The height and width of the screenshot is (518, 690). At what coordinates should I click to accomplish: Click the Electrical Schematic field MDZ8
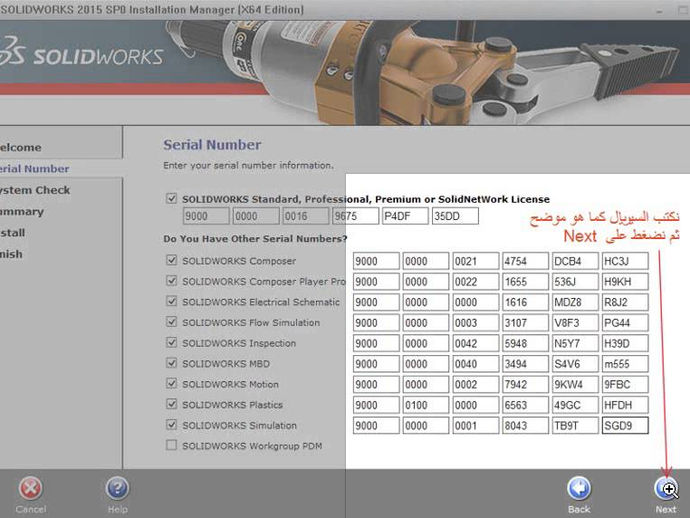575,302
